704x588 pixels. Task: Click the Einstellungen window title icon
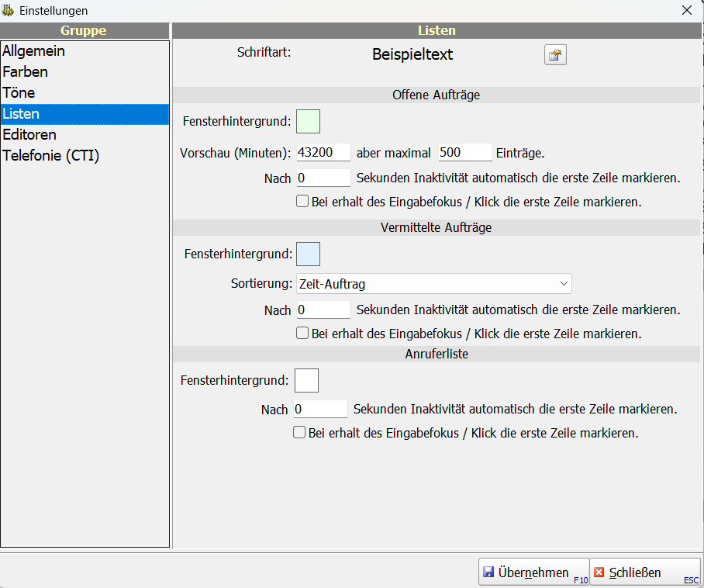click(x=9, y=11)
